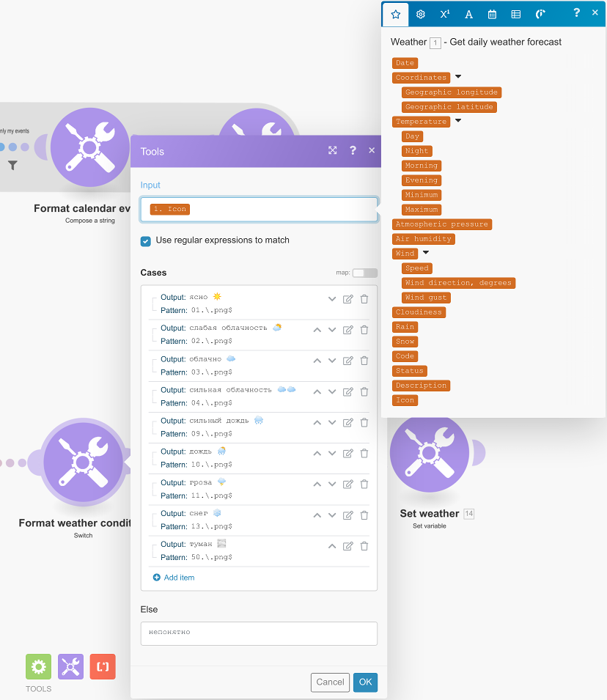Edit the туман case
This screenshot has width=607, height=700.
[x=348, y=546]
